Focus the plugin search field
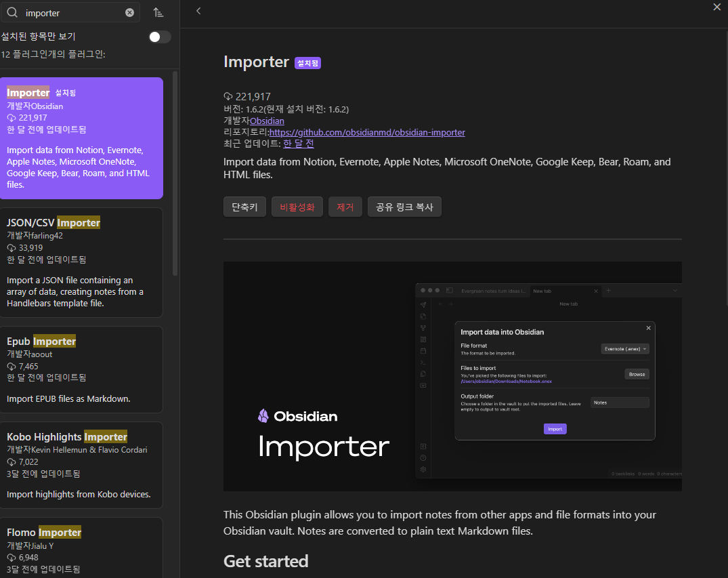Viewport: 728px width, 578px height. click(x=70, y=13)
